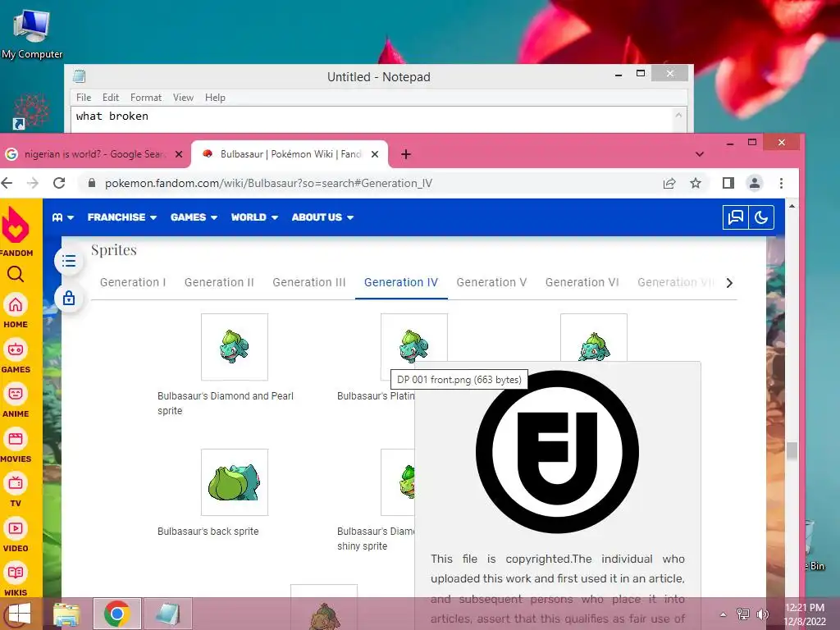Show more generation tabs arrow
Viewport: 840px width, 630px height.
tap(729, 283)
